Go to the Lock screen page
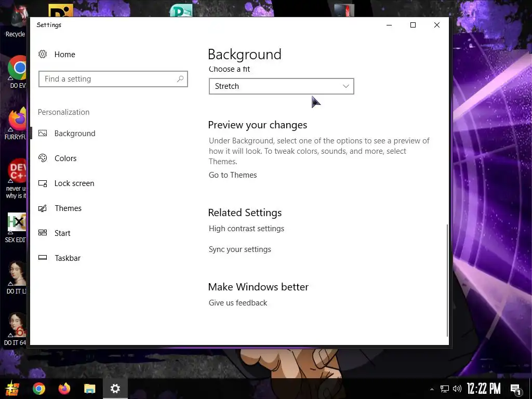The height and width of the screenshot is (399, 532). 74,183
